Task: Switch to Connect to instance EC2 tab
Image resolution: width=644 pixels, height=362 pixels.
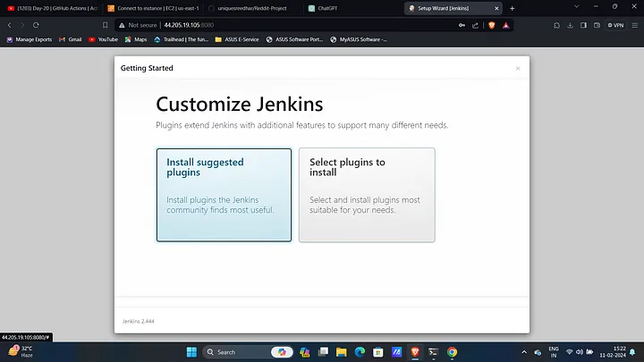Action: (153, 8)
